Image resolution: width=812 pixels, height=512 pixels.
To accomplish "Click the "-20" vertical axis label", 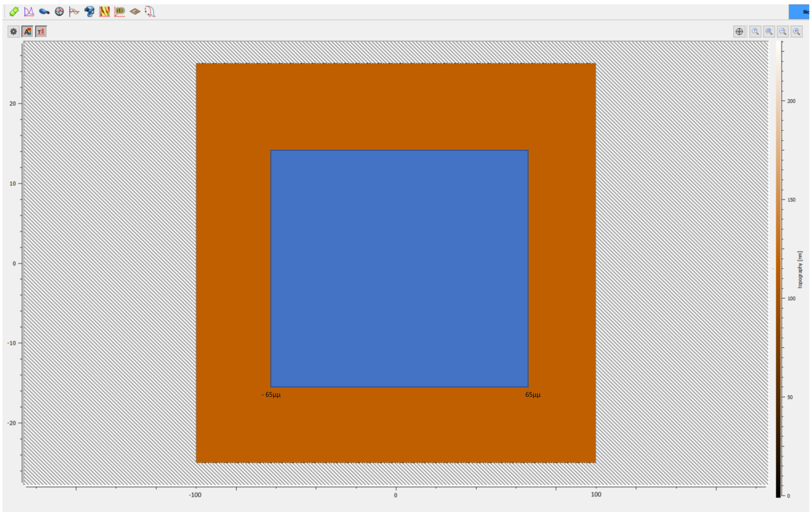I will pyautogui.click(x=12, y=423).
